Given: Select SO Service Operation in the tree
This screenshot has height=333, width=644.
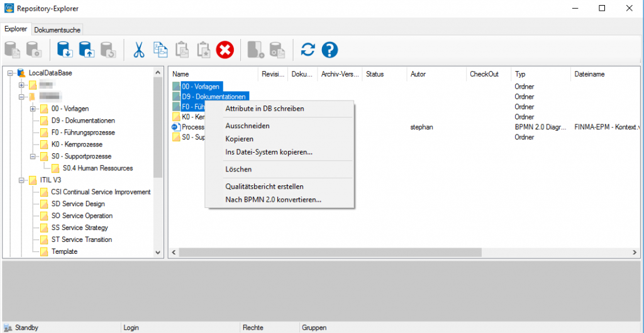Looking at the screenshot, I should click(82, 216).
